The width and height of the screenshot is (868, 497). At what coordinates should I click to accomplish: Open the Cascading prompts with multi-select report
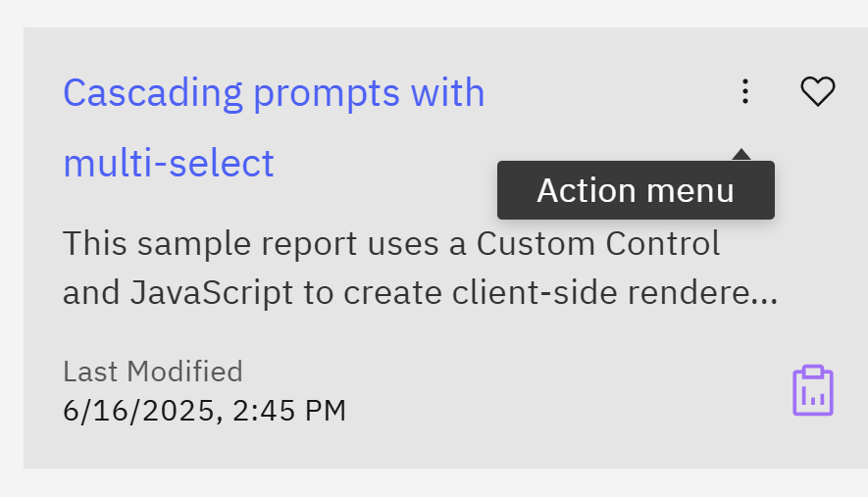tap(274, 93)
